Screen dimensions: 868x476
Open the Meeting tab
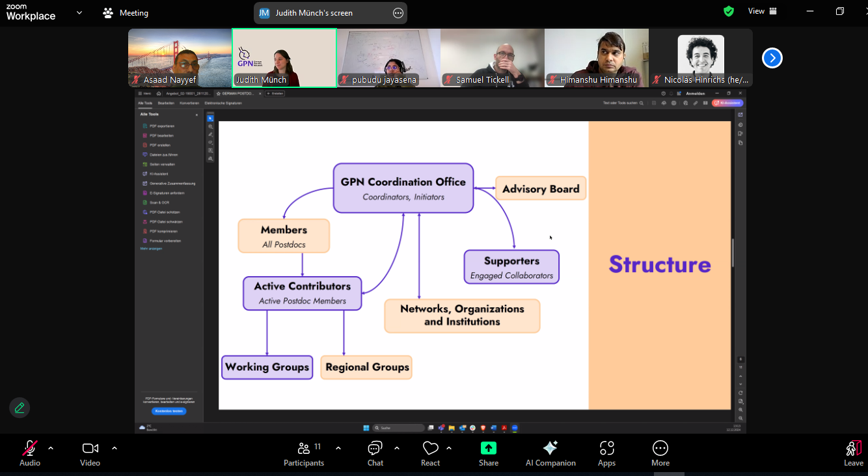pos(126,12)
